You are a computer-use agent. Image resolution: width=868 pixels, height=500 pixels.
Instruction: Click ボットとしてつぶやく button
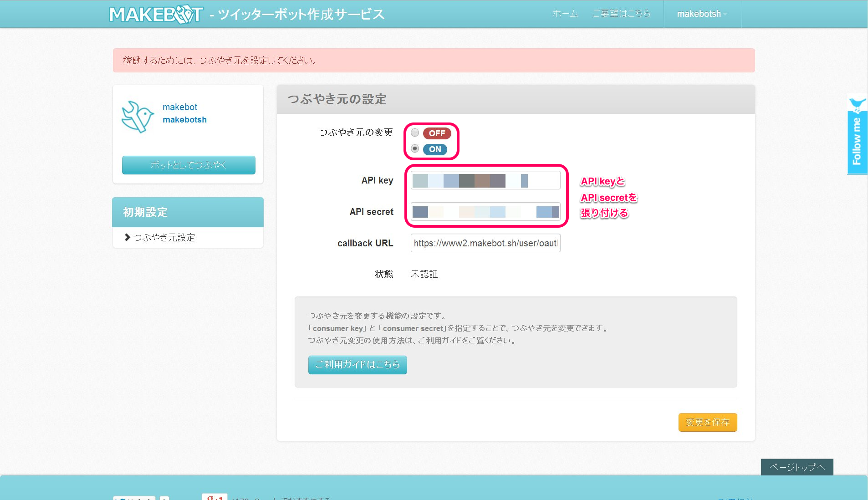coord(189,165)
